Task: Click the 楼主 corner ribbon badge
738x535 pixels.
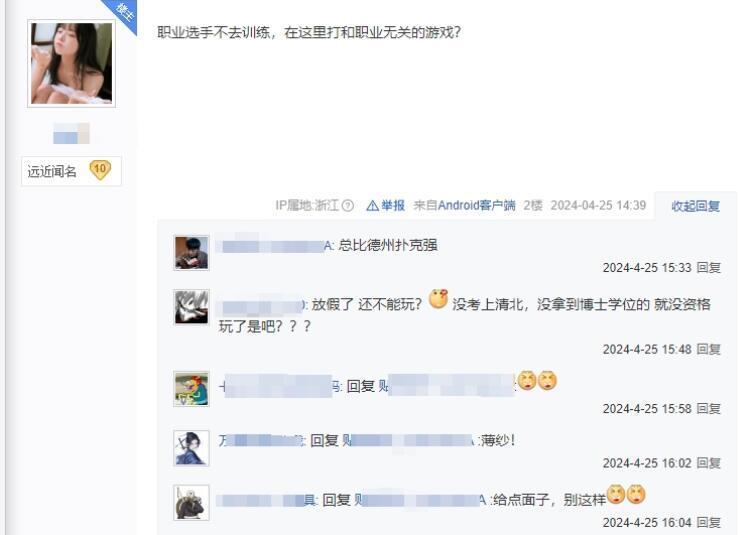Action: click(x=124, y=11)
